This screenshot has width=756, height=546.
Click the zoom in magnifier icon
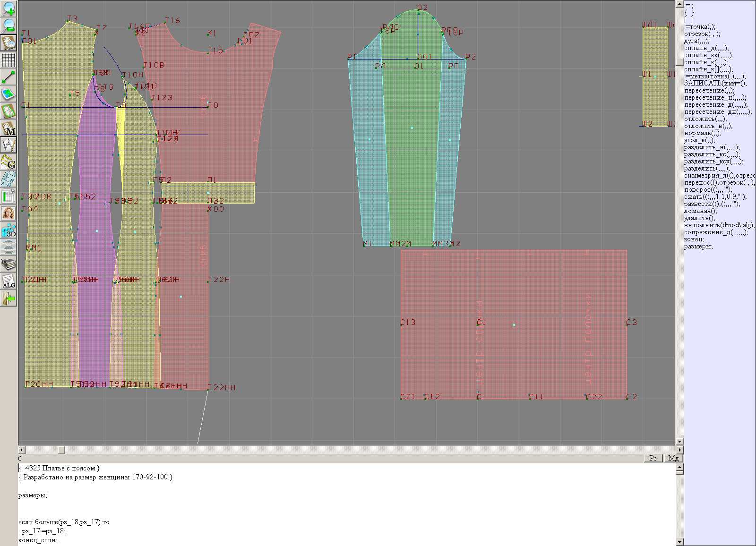(9, 9)
